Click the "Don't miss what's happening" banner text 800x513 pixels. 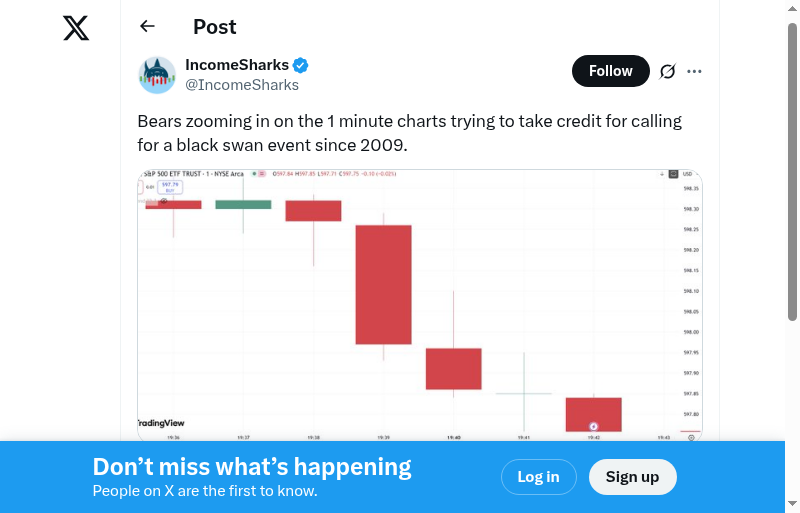point(252,467)
